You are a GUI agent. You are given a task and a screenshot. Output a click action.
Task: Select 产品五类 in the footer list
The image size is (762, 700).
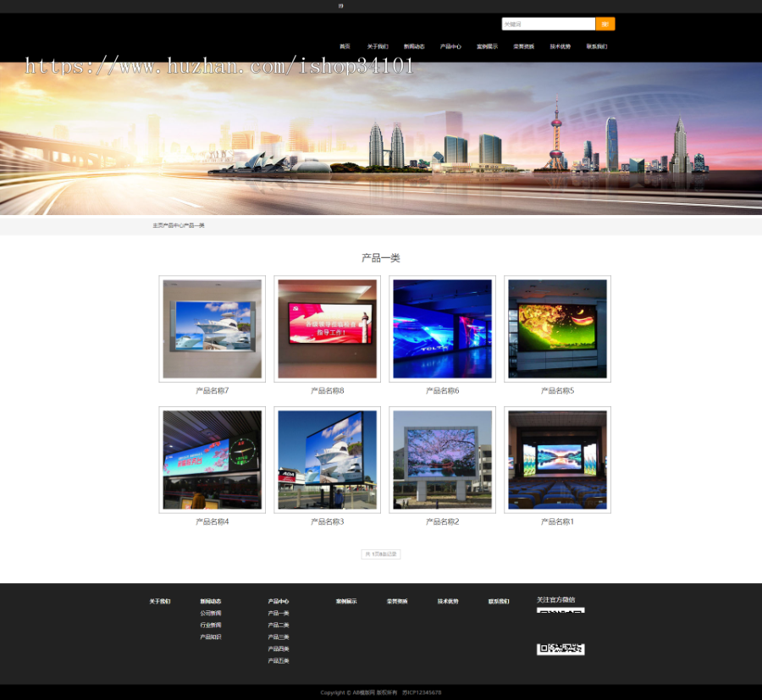pos(279,661)
